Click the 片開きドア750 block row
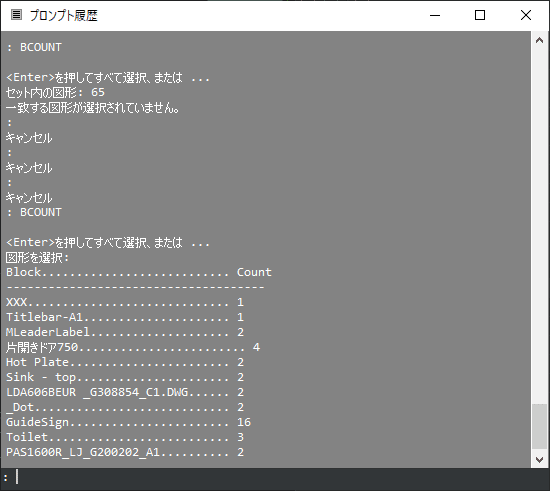Image resolution: width=550 pixels, height=491 pixels. click(x=133, y=347)
